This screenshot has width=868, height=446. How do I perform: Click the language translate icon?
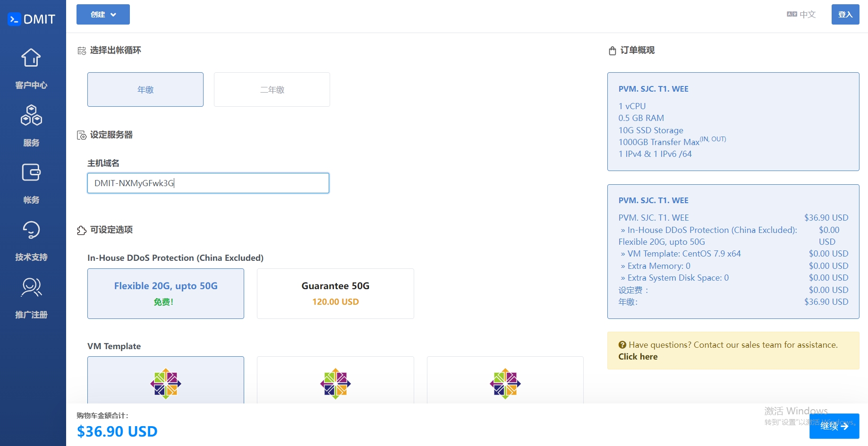pyautogui.click(x=792, y=14)
